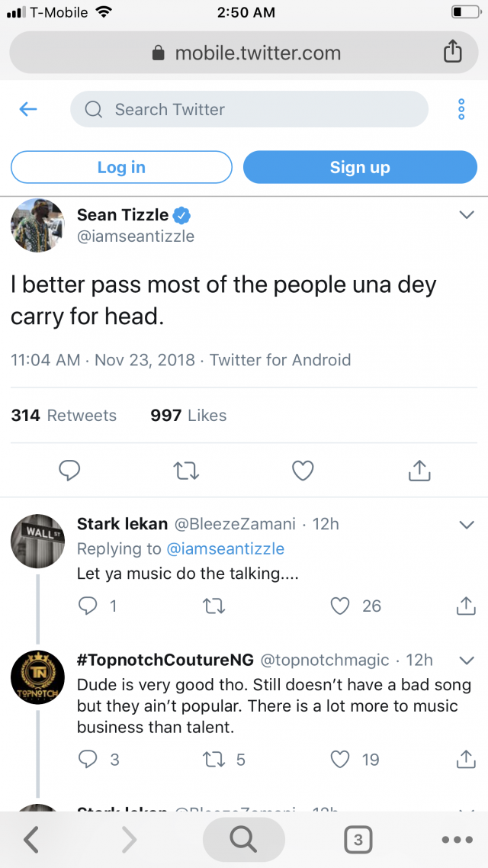488x868 pixels.
Task: Tap the Safari share icon in address bar
Action: (x=452, y=52)
